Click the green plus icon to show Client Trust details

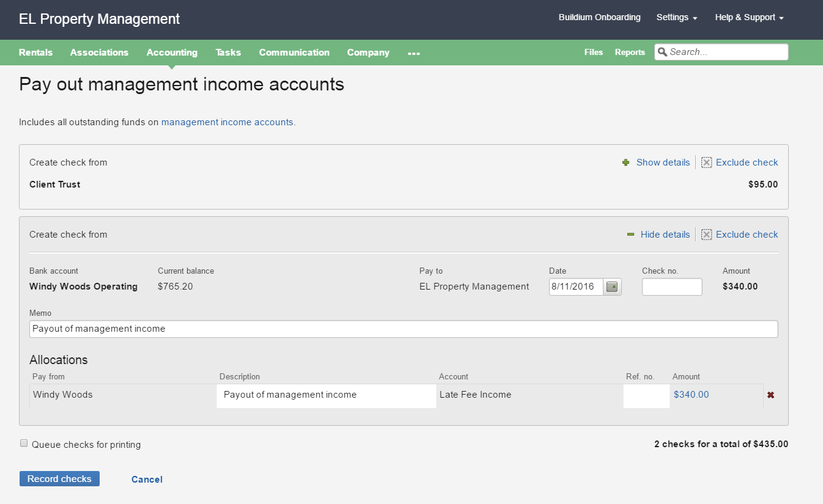[626, 162]
